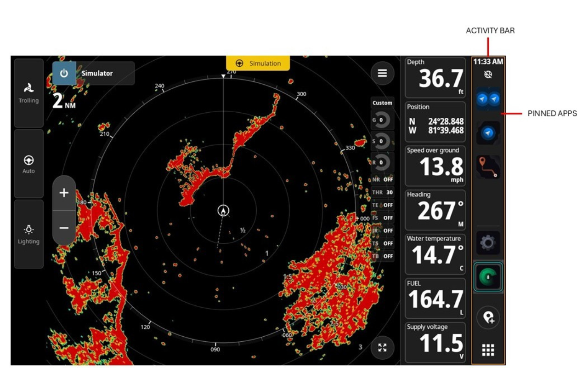Adjust the S sea clutter dial

tap(382, 141)
